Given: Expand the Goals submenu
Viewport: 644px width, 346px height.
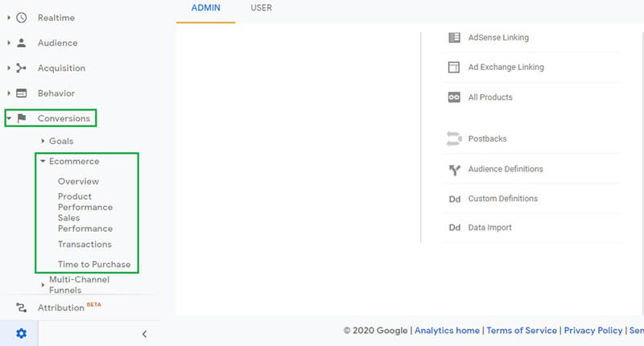Looking at the screenshot, I should click(43, 142).
